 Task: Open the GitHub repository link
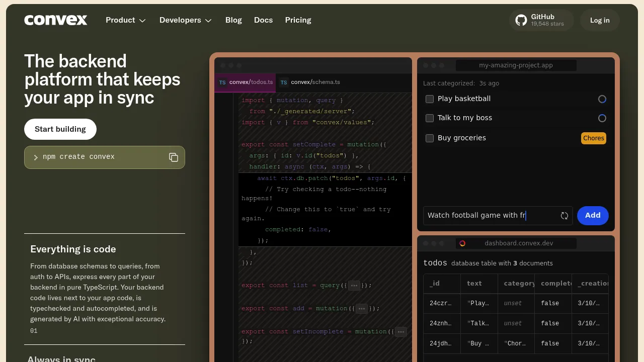point(541,20)
